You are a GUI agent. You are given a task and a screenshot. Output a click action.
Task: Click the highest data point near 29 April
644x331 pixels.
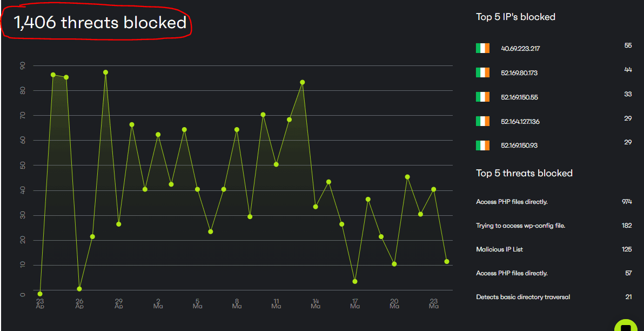tap(105, 71)
